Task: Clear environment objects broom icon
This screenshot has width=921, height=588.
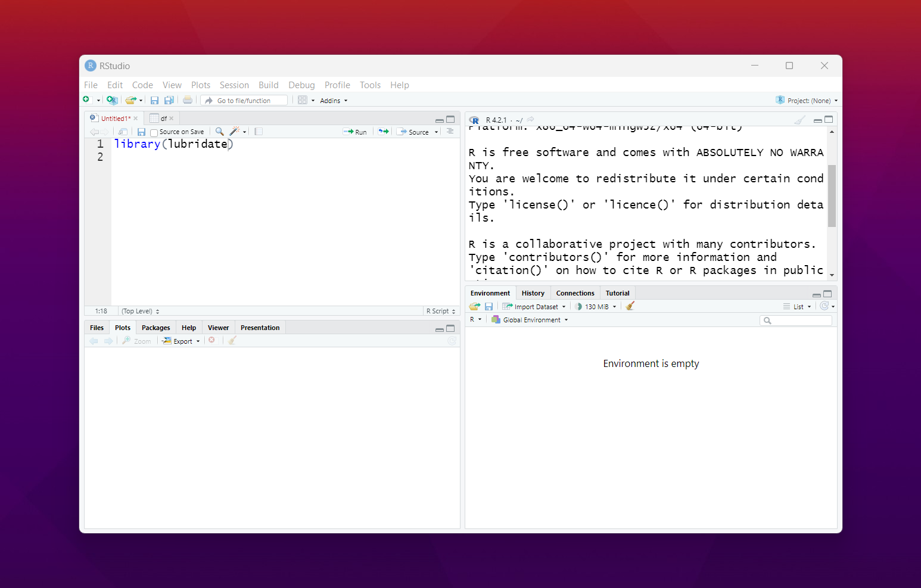Action: [x=630, y=306]
